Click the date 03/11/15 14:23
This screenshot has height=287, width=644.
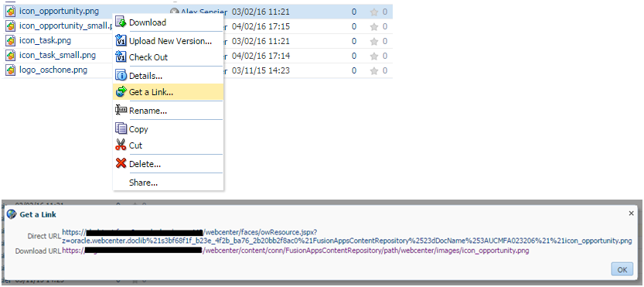tap(261, 70)
